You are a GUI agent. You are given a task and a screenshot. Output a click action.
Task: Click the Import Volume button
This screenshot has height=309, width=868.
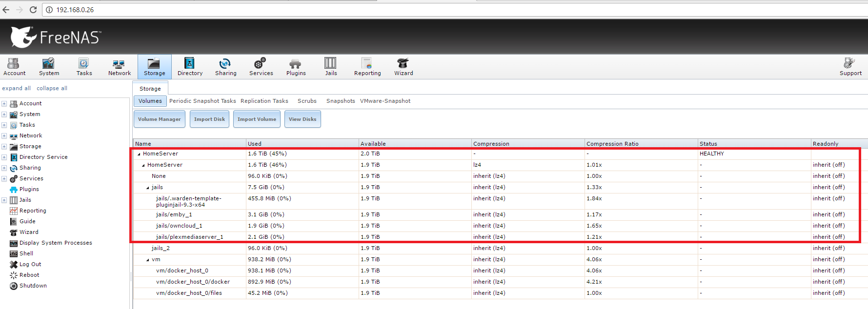(257, 119)
